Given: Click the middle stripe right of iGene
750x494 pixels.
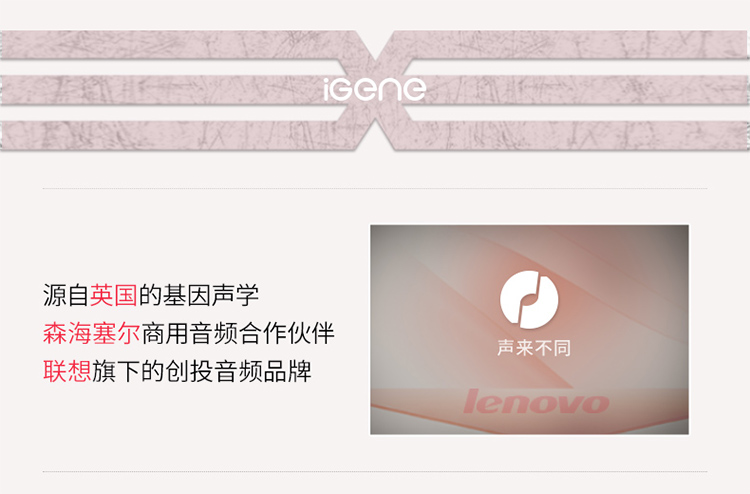Looking at the screenshot, I should coord(588,90).
